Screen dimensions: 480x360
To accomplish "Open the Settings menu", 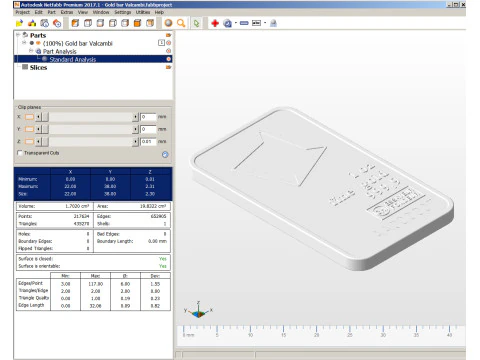I will click(123, 12).
